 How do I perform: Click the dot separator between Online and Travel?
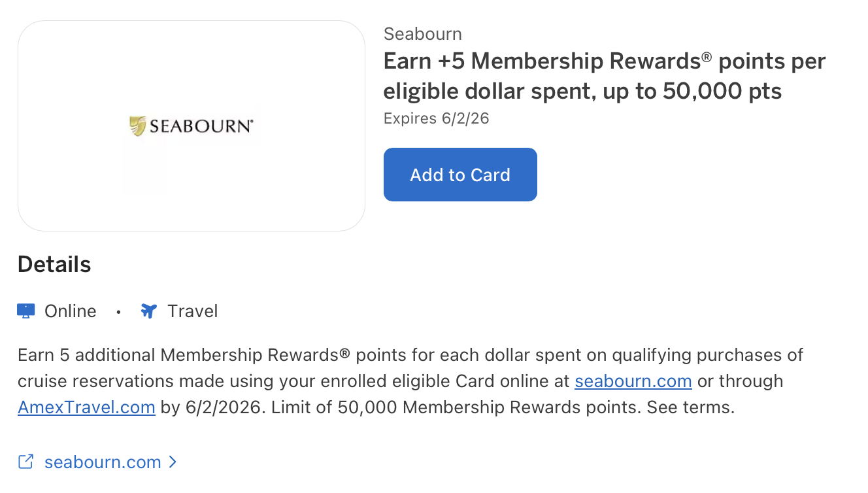118,312
